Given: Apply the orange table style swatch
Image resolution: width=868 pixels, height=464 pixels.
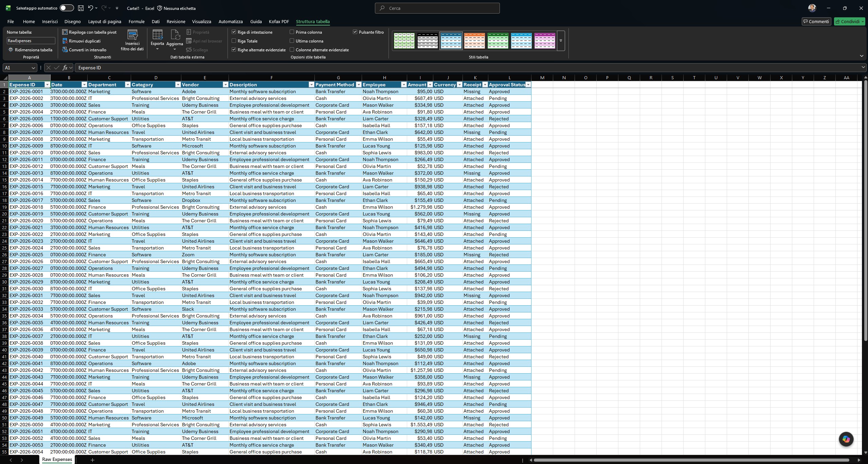Looking at the screenshot, I should [474, 41].
